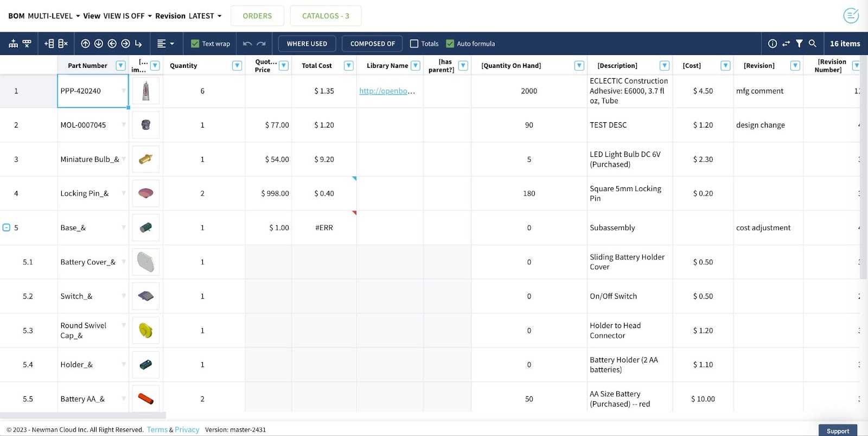
Task: Open search with the magnifier icon
Action: click(812, 43)
